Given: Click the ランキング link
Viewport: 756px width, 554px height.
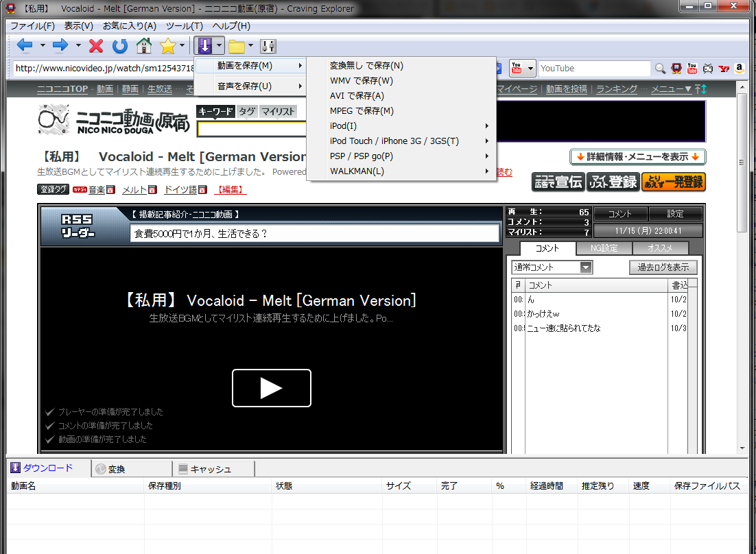Looking at the screenshot, I should 617,89.
